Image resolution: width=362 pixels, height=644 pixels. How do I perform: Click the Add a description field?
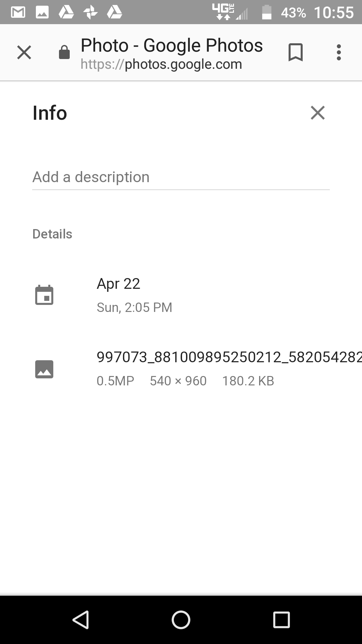coord(181,177)
